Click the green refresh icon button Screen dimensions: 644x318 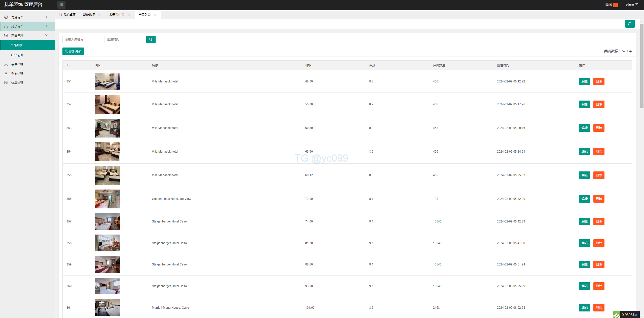630,24
